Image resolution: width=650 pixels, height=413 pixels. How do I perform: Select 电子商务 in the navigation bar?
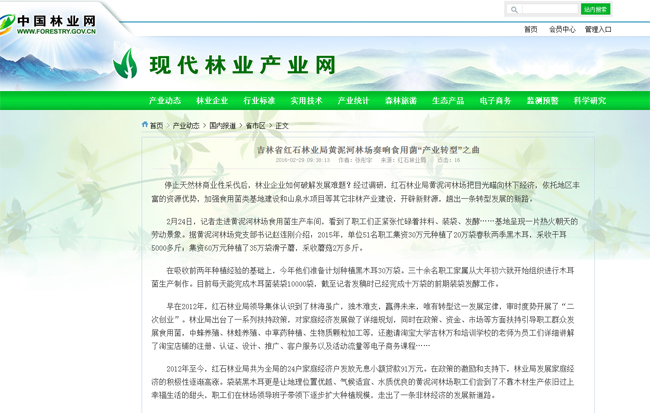(x=495, y=101)
